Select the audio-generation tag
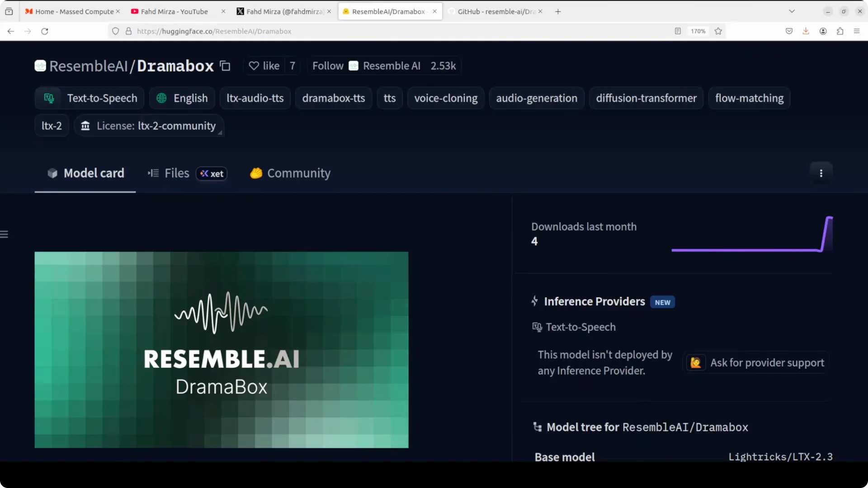This screenshot has height=488, width=868. pyautogui.click(x=537, y=98)
